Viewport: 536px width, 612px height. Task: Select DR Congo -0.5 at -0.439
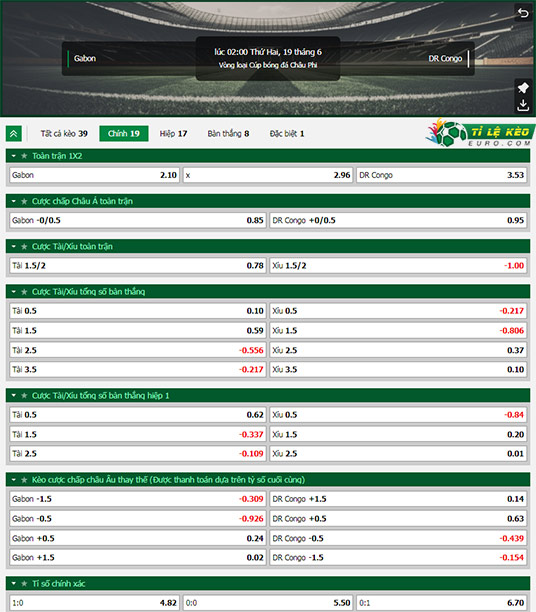pos(398,538)
